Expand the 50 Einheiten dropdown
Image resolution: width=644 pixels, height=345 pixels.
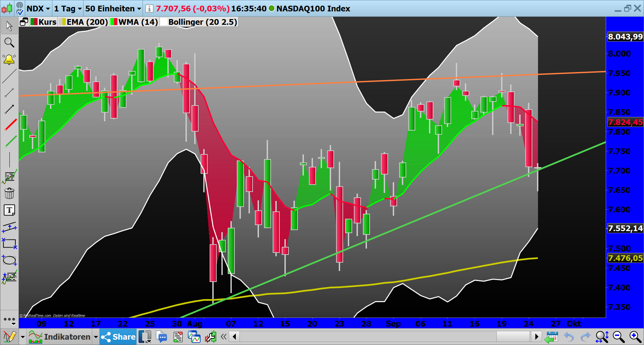pyautogui.click(x=112, y=9)
